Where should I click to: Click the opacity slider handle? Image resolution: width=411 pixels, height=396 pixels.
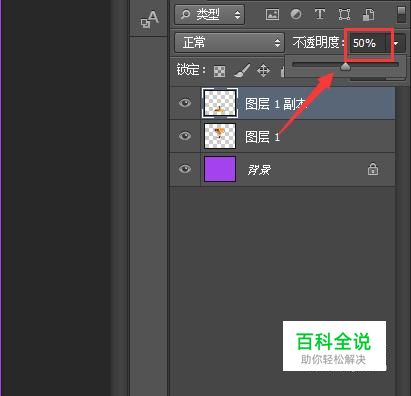pos(346,67)
